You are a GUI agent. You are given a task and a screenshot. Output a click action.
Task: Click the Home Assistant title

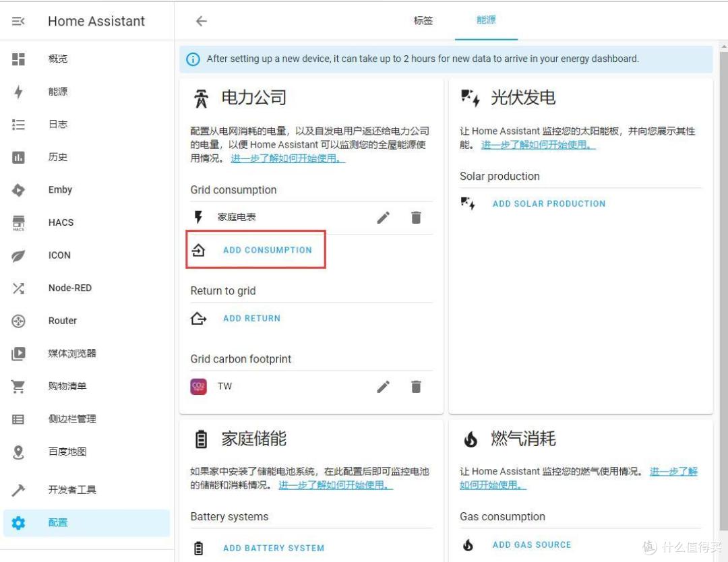(x=96, y=22)
